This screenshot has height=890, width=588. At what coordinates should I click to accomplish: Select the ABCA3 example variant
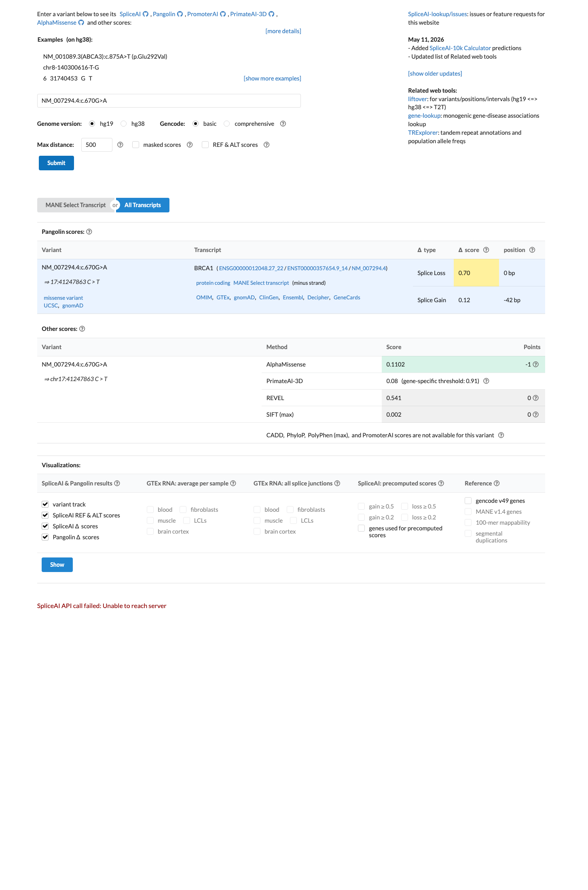(x=105, y=57)
